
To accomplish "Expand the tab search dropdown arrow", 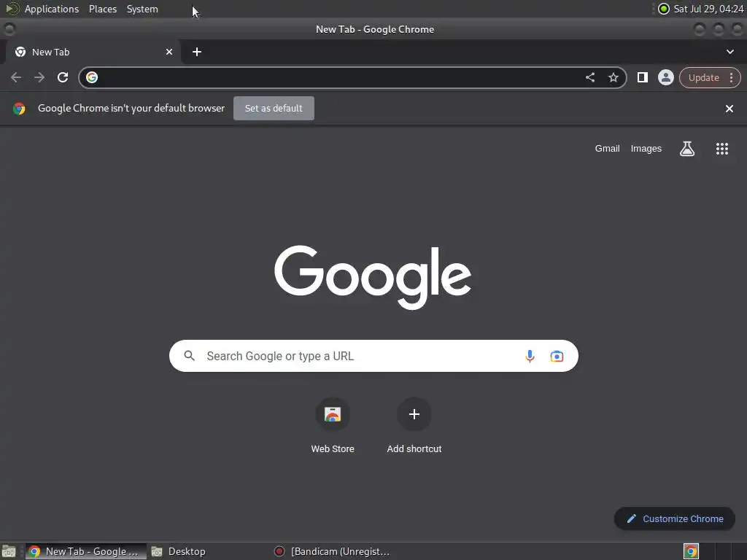I will [729, 52].
